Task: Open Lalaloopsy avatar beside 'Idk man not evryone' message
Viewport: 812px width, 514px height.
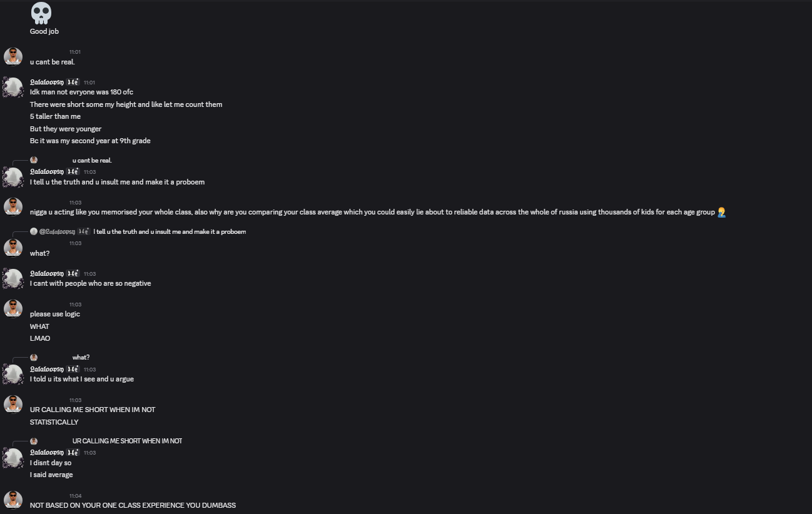Action: [x=13, y=88]
